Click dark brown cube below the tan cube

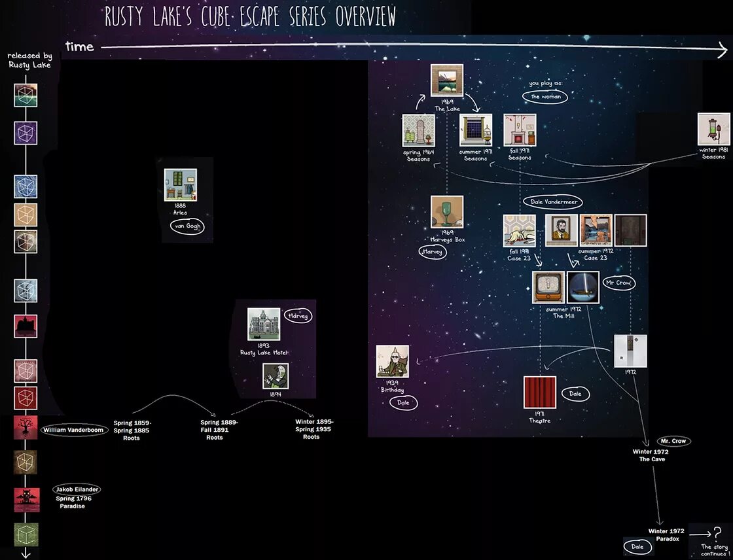(26, 241)
